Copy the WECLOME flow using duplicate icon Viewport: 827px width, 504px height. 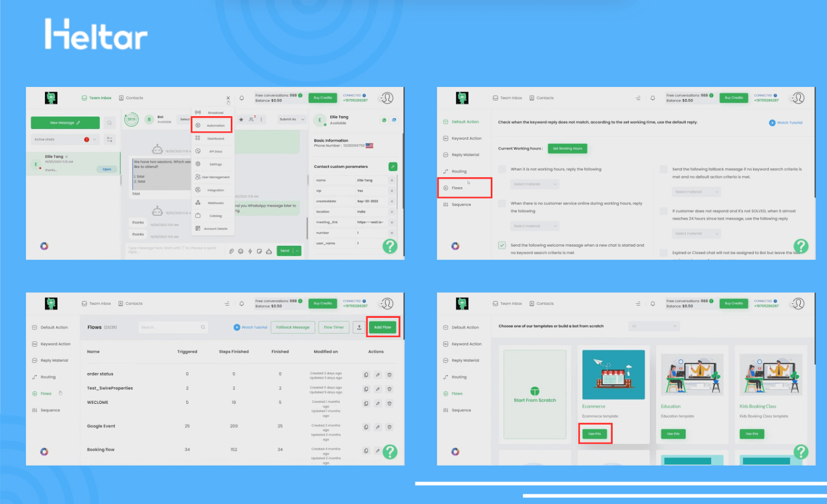[x=366, y=403]
